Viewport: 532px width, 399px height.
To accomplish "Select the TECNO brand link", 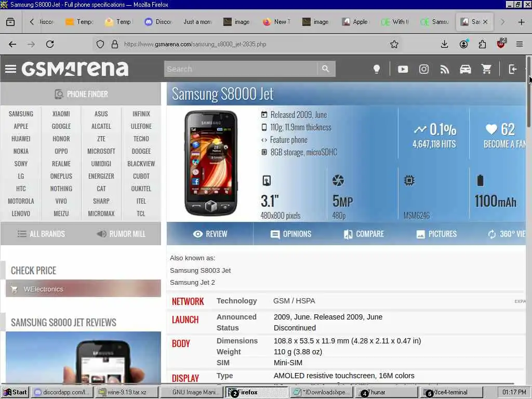I will click(141, 138).
